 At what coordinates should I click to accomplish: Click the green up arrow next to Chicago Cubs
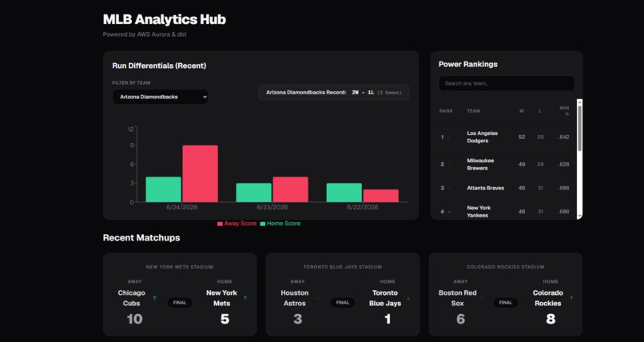154,298
